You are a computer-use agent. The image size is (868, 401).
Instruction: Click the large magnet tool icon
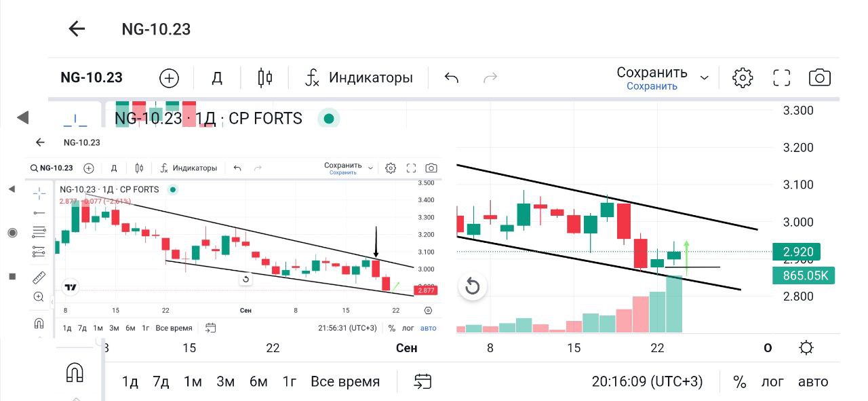(75, 372)
